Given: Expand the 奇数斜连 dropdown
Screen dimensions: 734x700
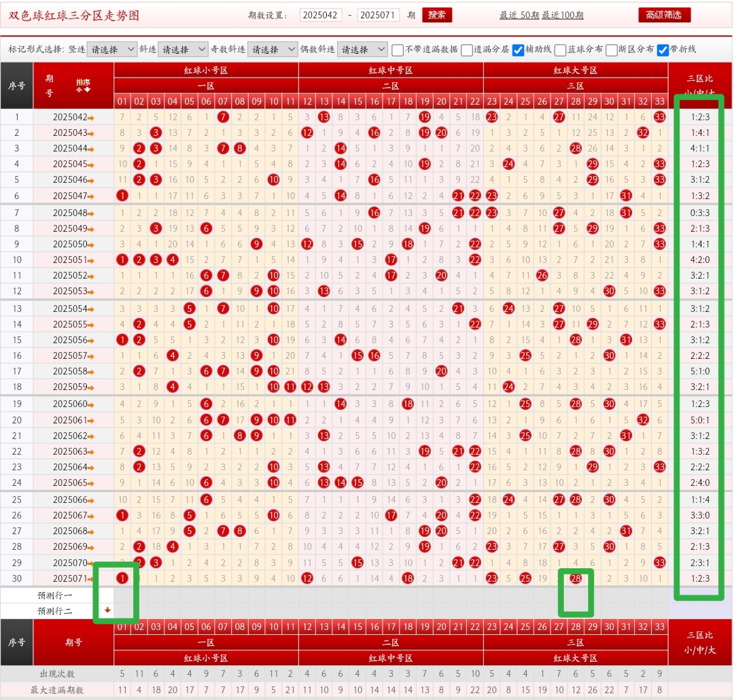Looking at the screenshot, I should [x=272, y=50].
